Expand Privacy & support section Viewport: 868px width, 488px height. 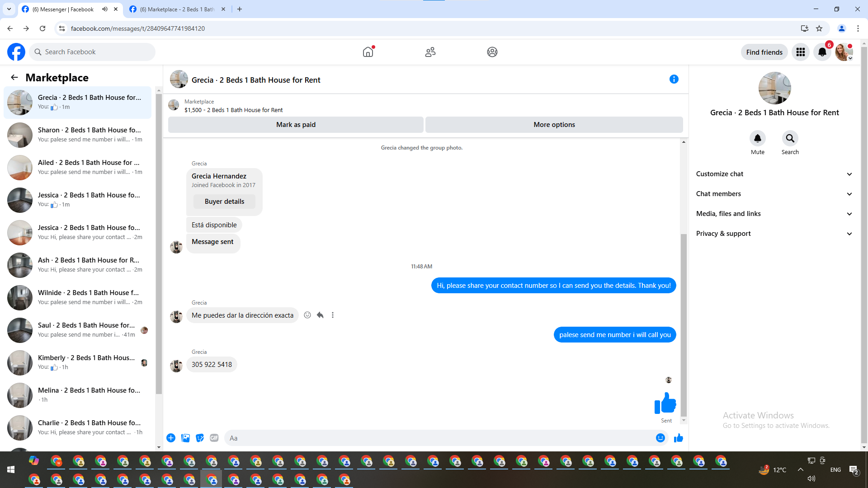pos(774,234)
